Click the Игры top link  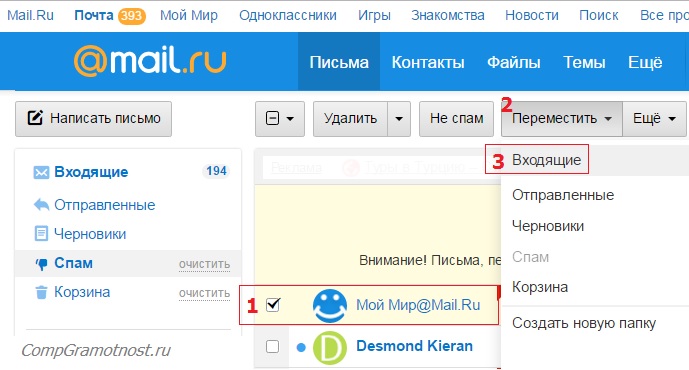(374, 15)
